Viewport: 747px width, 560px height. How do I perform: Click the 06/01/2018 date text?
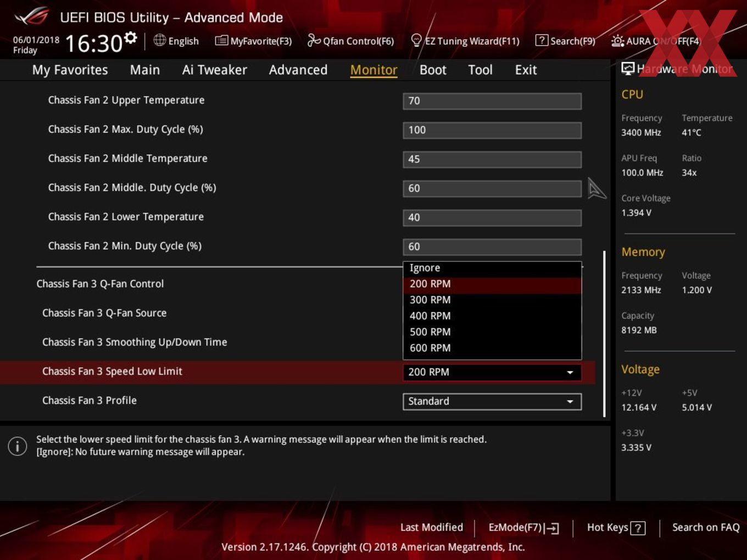pos(36,40)
